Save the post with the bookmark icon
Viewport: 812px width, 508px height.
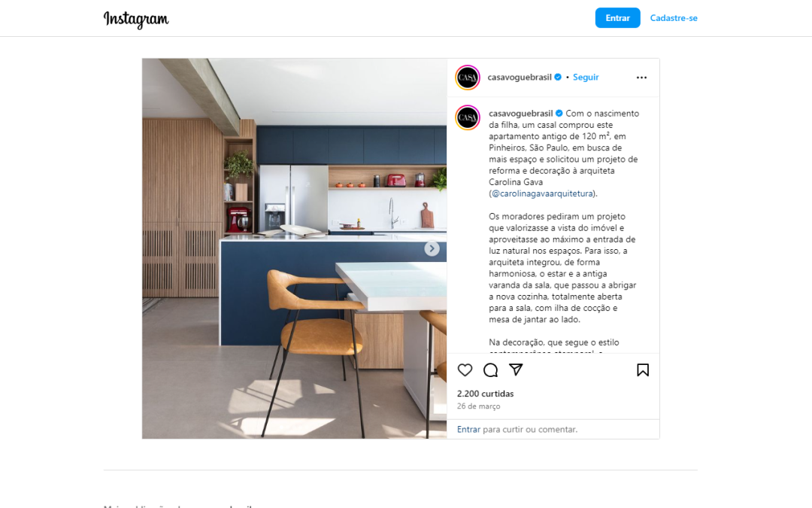point(643,370)
